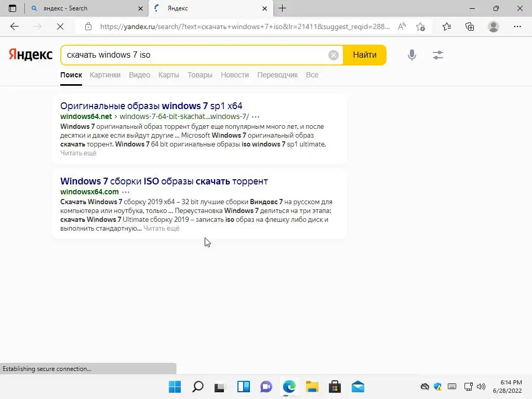Switch to the яндекс - Search tab
Screen dimensions: 532x399
coord(87,8)
